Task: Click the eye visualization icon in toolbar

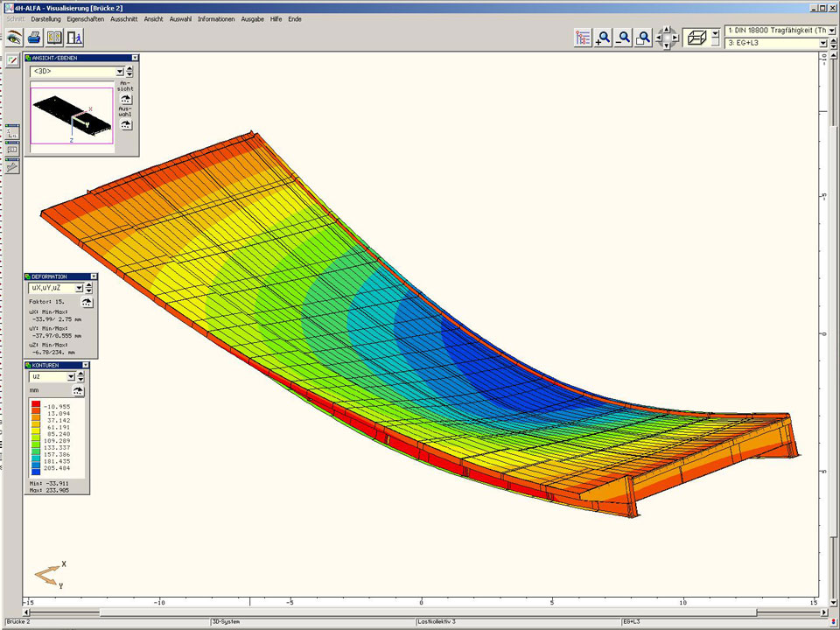Action: click(x=13, y=38)
